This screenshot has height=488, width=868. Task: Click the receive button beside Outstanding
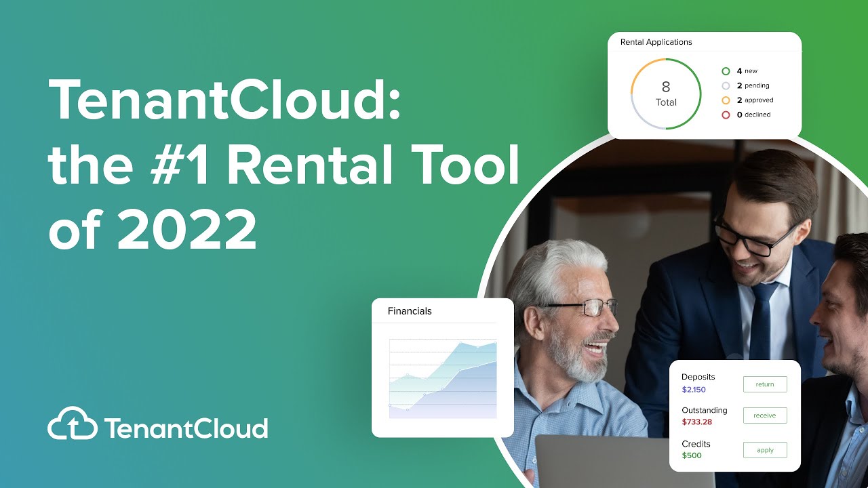765,415
